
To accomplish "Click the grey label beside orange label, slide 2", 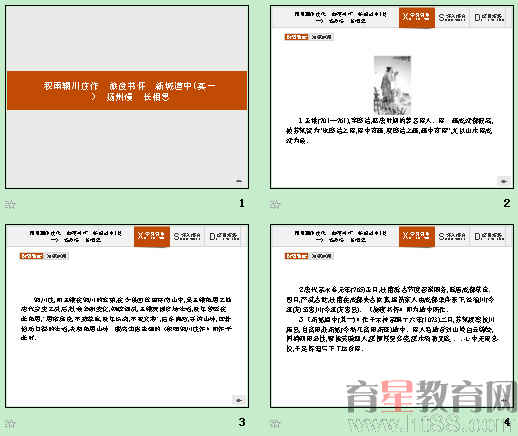I will [321, 37].
